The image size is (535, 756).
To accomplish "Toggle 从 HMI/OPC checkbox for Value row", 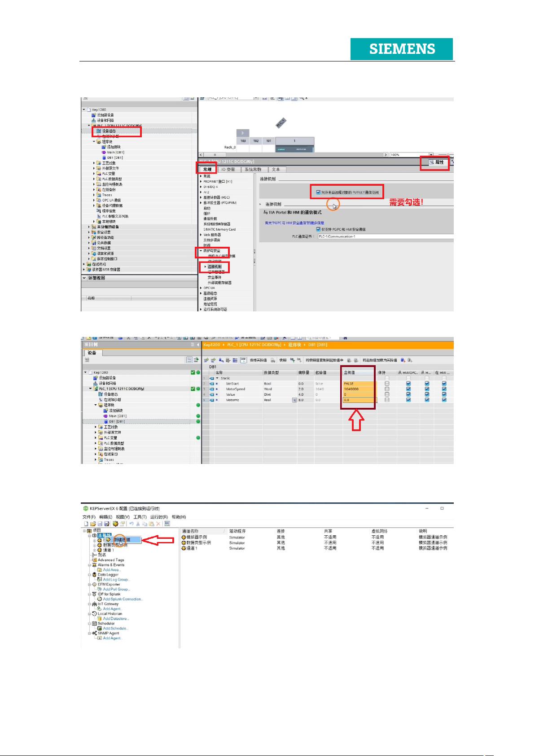I will pyautogui.click(x=408, y=394).
